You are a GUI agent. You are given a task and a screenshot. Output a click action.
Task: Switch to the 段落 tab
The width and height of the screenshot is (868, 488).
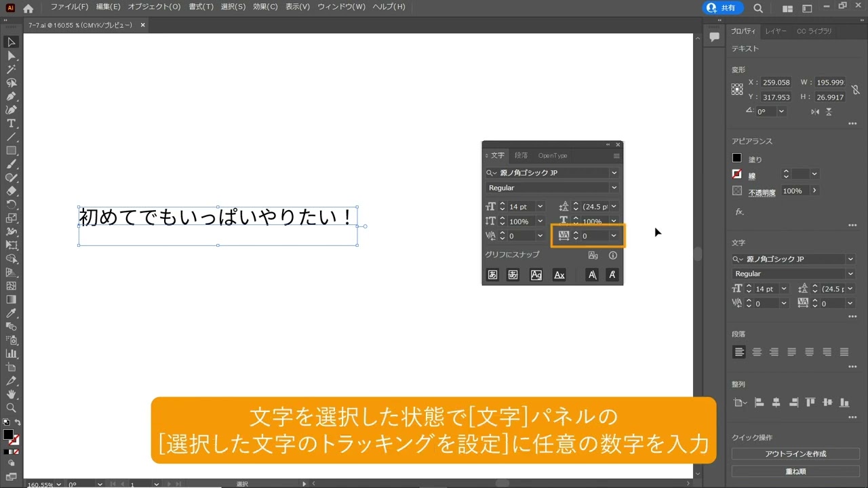[x=521, y=155]
